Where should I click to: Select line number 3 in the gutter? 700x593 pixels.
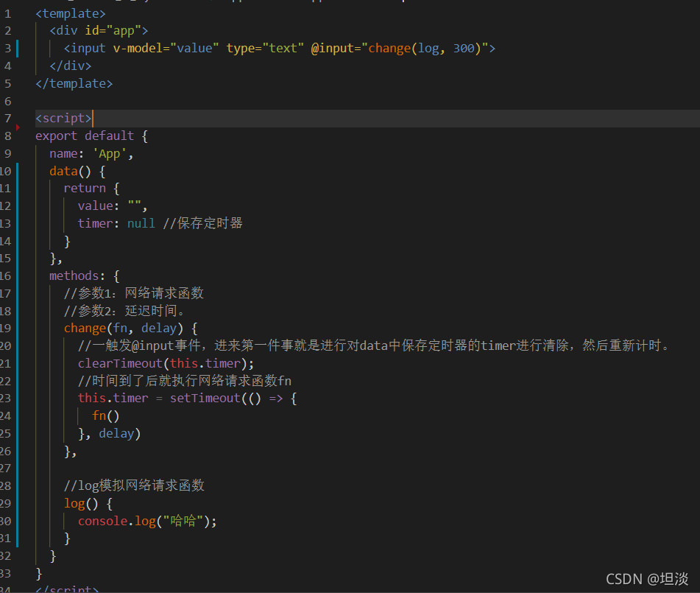(x=7, y=49)
